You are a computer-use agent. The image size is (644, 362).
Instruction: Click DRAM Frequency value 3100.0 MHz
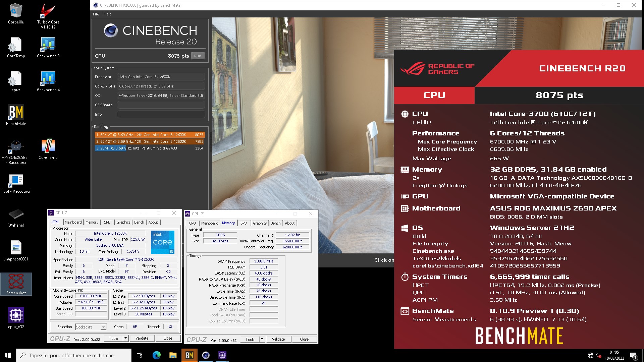(x=264, y=261)
